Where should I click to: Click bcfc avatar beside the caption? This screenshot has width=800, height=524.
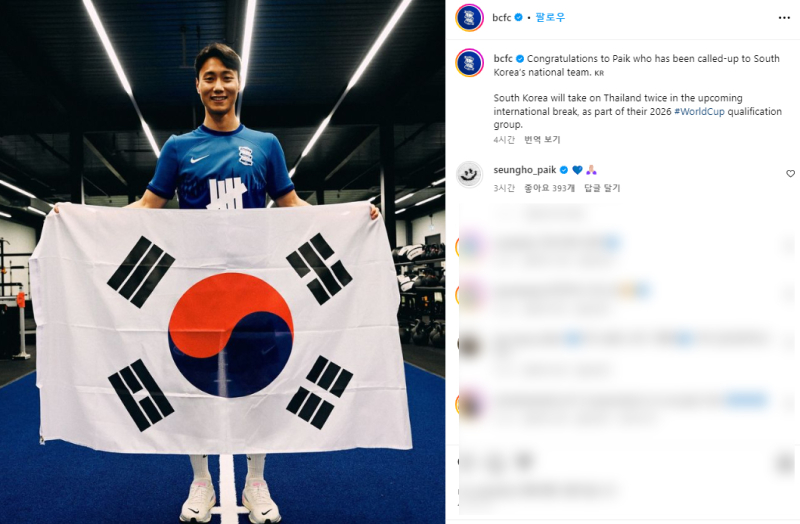click(469, 63)
